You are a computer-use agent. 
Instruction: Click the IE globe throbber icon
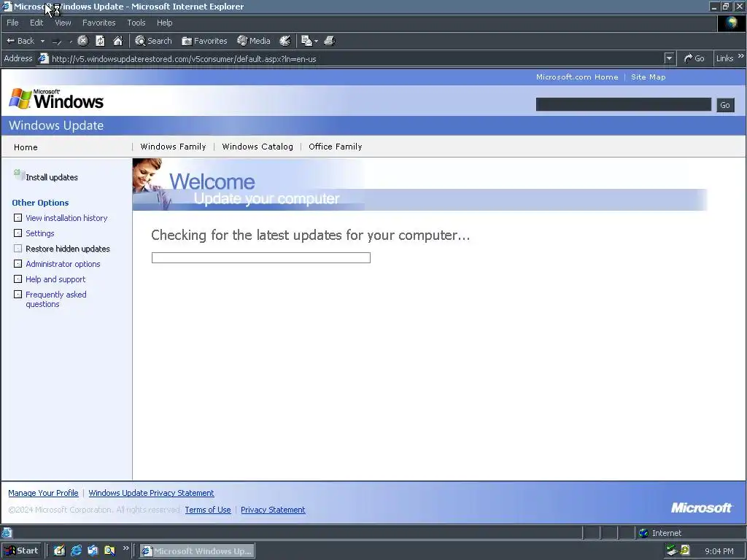(x=731, y=23)
